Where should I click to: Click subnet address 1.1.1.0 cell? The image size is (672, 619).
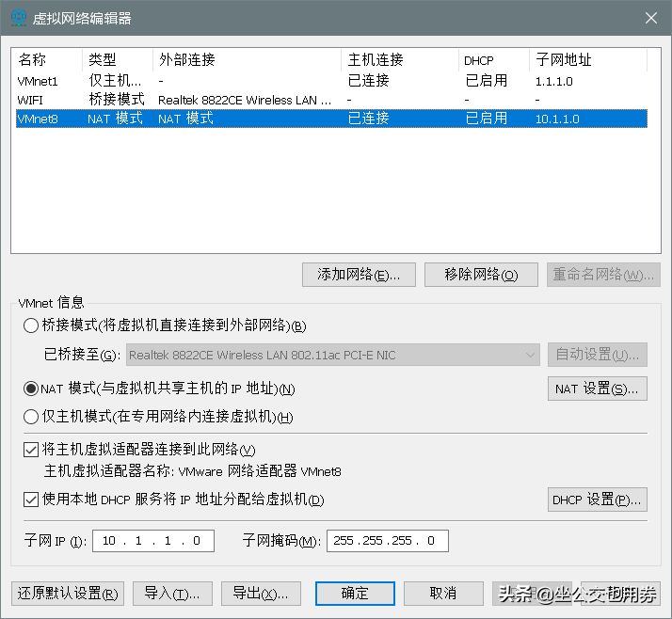tap(553, 81)
